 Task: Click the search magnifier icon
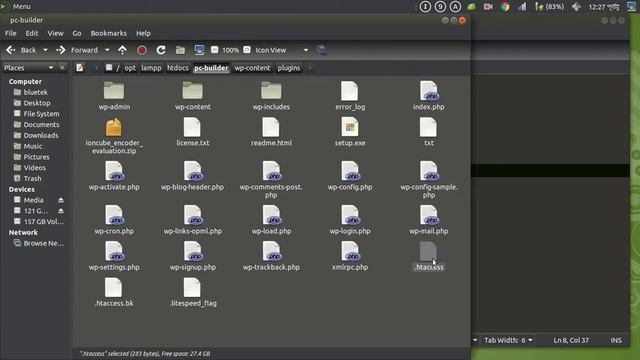point(321,50)
